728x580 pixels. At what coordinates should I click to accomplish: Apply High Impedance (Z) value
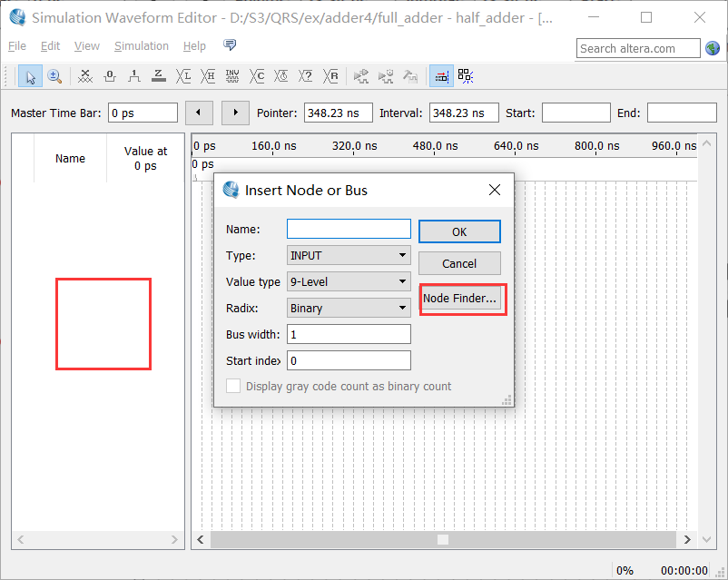pos(159,76)
